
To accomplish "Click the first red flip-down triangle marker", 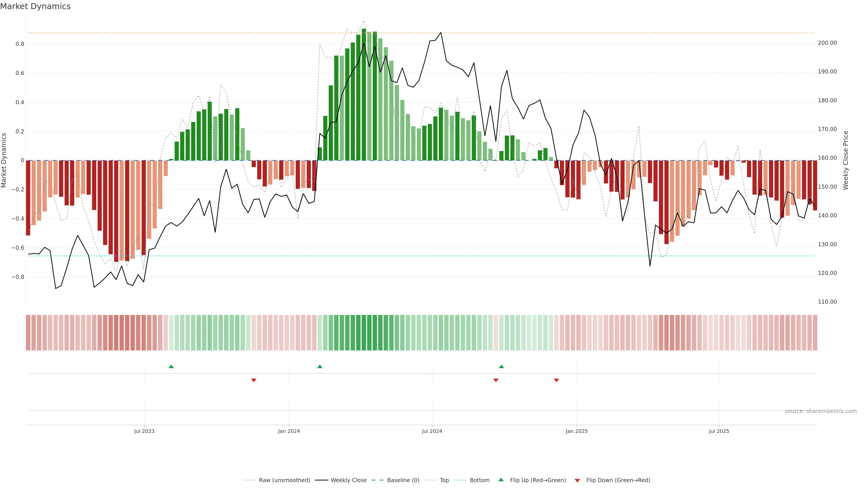I will tap(254, 380).
